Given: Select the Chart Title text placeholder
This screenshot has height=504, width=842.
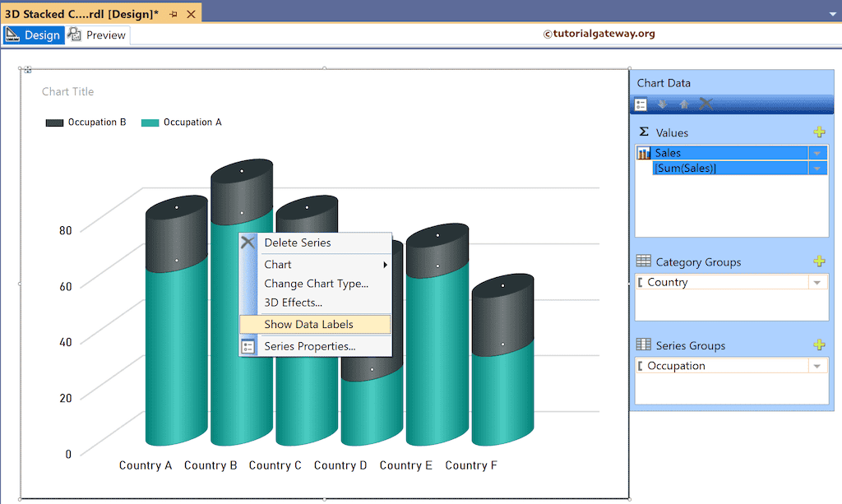Looking at the screenshot, I should coord(67,91).
